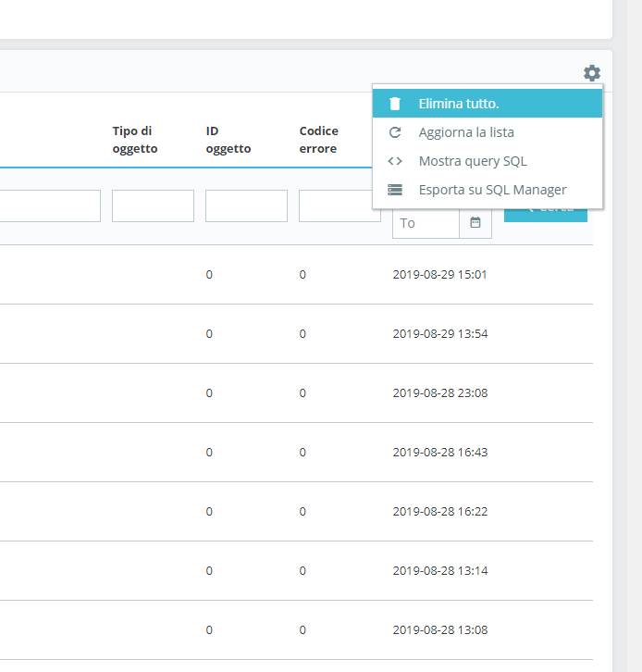Click the Codice errore filter field
This screenshot has width=642, height=672.
click(x=340, y=206)
